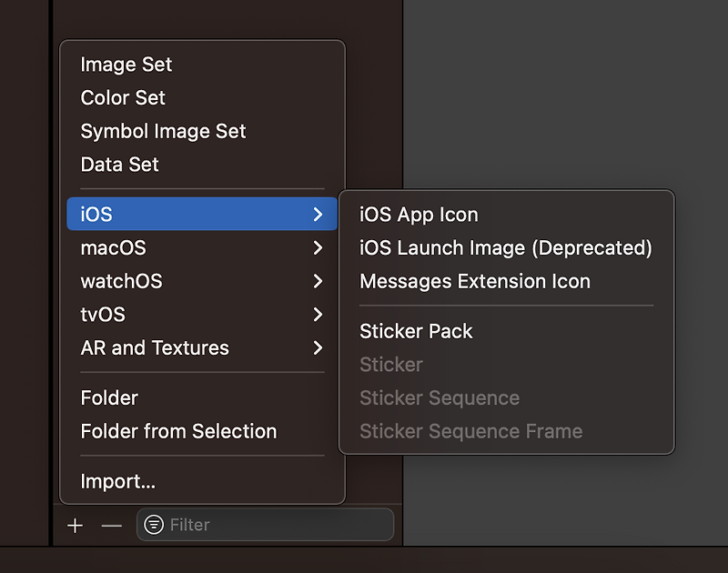Create a new Color Set
The image size is (728, 573).
click(x=122, y=97)
